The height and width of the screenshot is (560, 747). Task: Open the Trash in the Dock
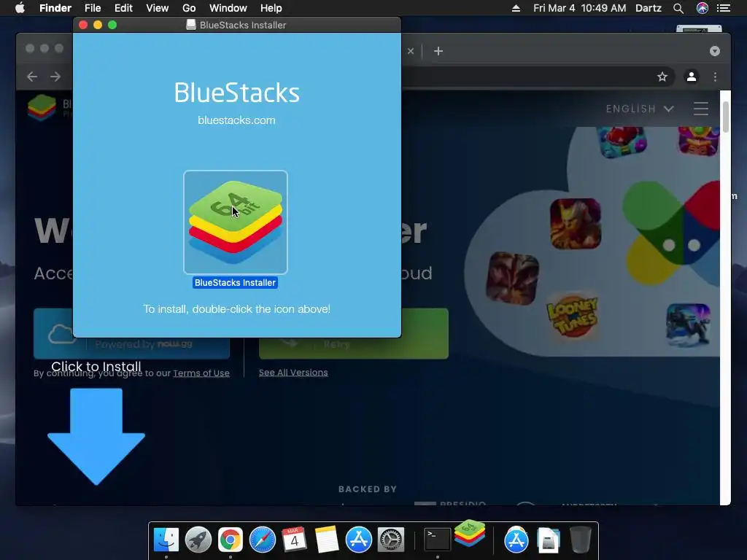tap(580, 540)
